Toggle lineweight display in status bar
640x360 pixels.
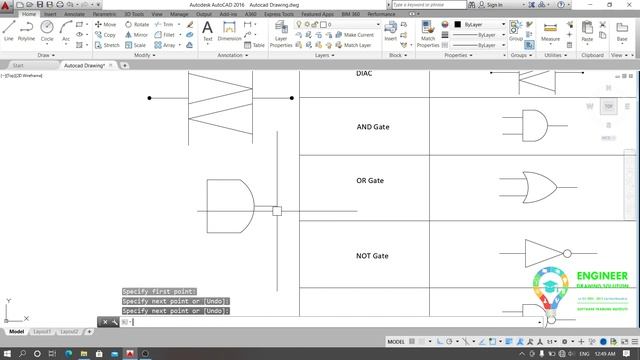pos(509,341)
